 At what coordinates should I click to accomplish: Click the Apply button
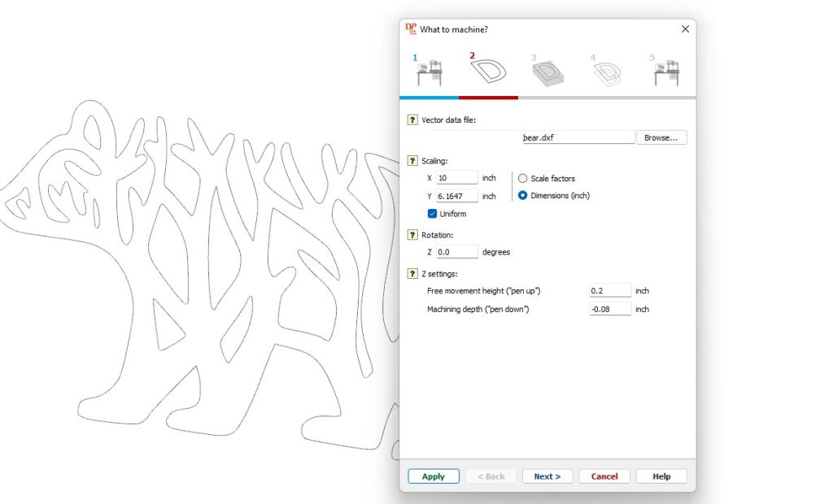click(x=434, y=476)
